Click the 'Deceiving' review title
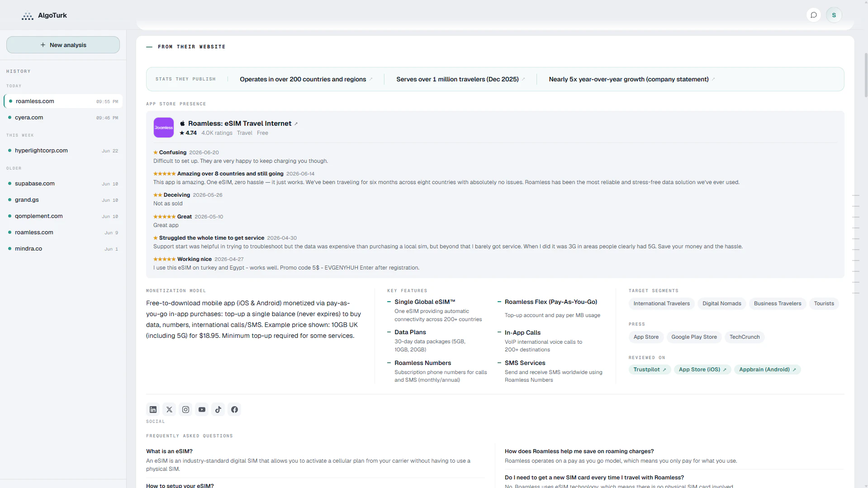The width and height of the screenshot is (868, 488). (176, 195)
